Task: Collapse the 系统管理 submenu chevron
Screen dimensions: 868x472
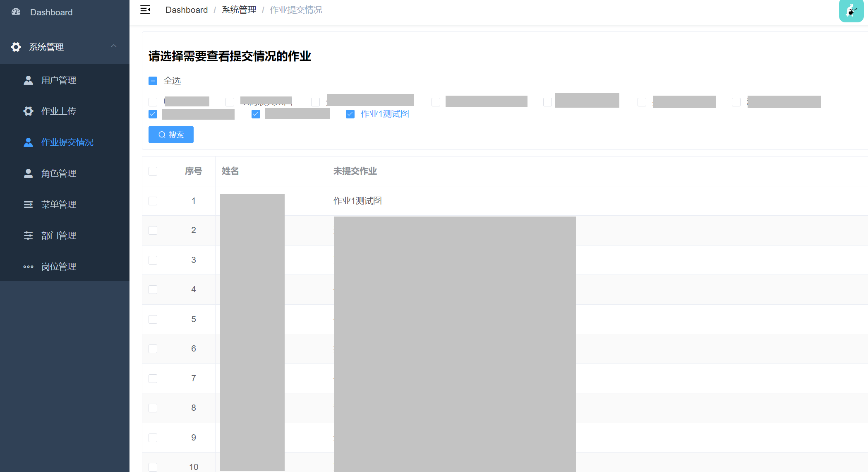Action: click(114, 46)
